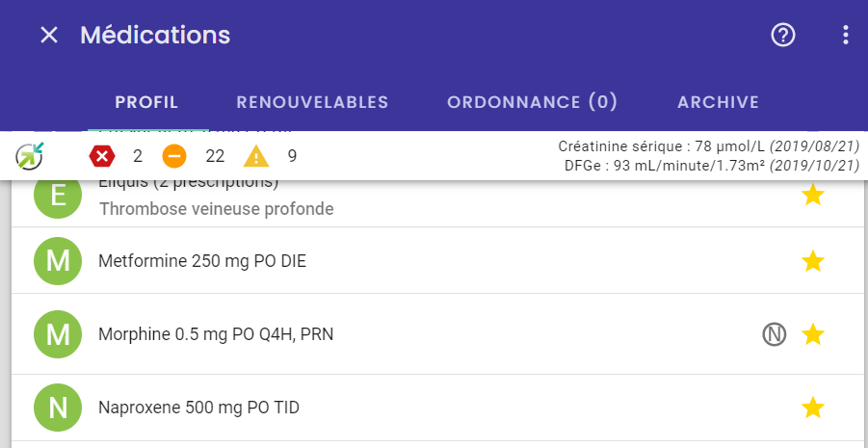The height and width of the screenshot is (448, 868).
Task: Toggle favorite star for Metformine
Action: [x=813, y=261]
